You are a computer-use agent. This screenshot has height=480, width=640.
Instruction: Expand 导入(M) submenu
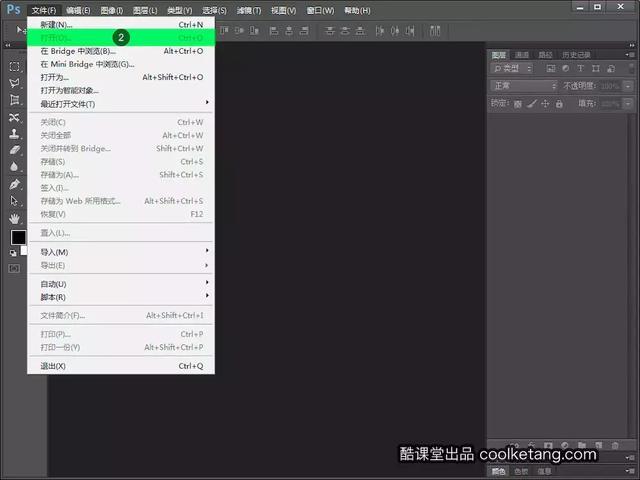pos(121,252)
